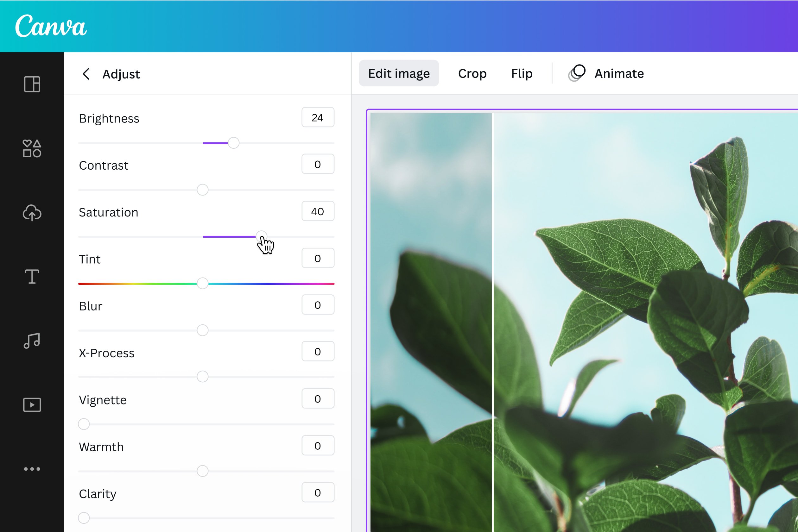Open the Videos panel
Image resolution: width=798 pixels, height=532 pixels.
[32, 404]
